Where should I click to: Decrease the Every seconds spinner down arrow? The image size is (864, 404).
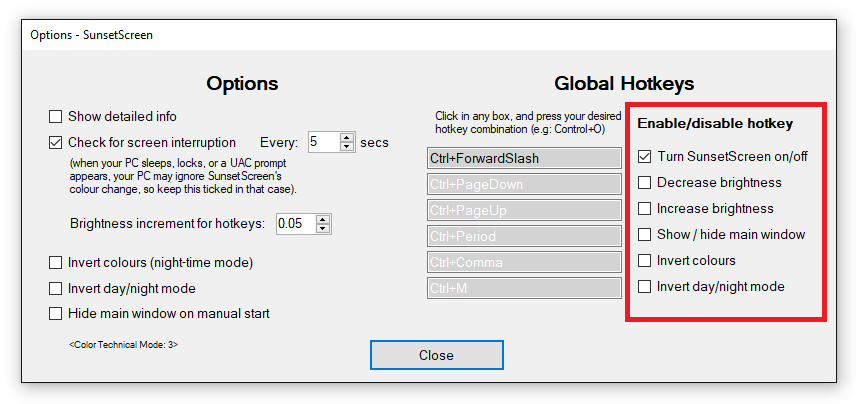347,147
